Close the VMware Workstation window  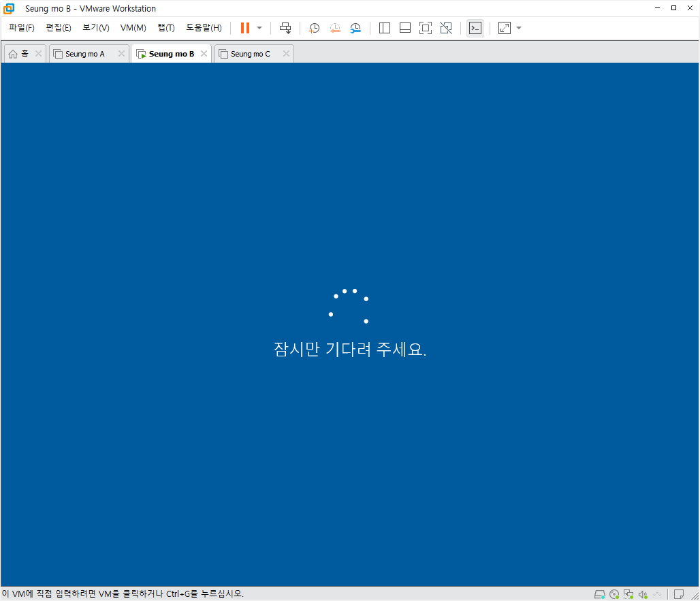click(x=690, y=8)
